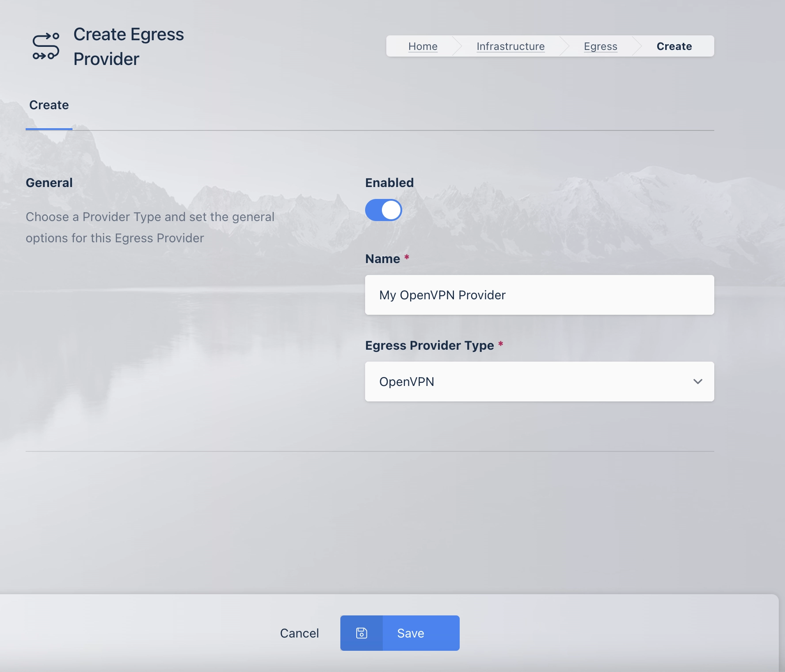
Task: Click the Create Egress Provider page title
Action: pos(128,46)
